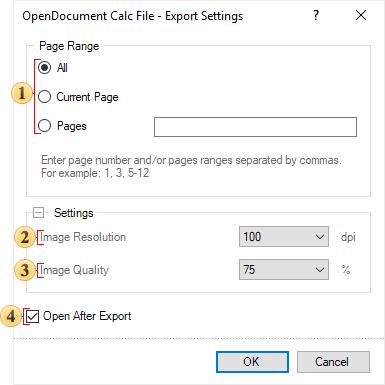385x385 pixels.
Task: Click the numbered callout badge 1
Action: [22, 93]
